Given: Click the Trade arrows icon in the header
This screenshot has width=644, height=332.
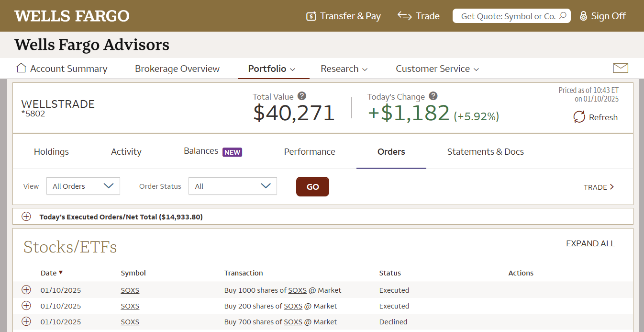Looking at the screenshot, I should [x=405, y=16].
